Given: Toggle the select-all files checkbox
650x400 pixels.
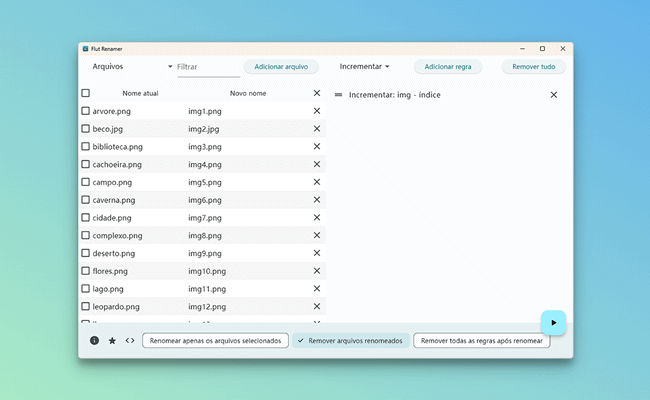Looking at the screenshot, I should (85, 93).
